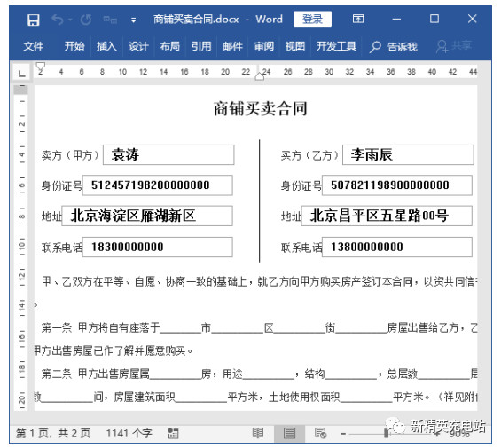The width and height of the screenshot is (501, 448).
Task: Click the 卖方 name field 袁涛
Action: tap(168, 155)
